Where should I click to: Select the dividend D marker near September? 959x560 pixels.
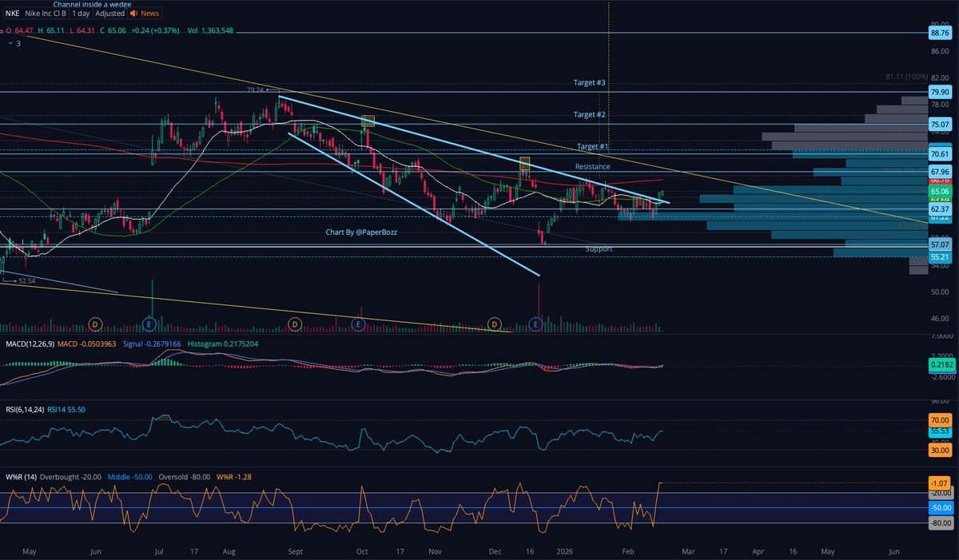tap(294, 324)
